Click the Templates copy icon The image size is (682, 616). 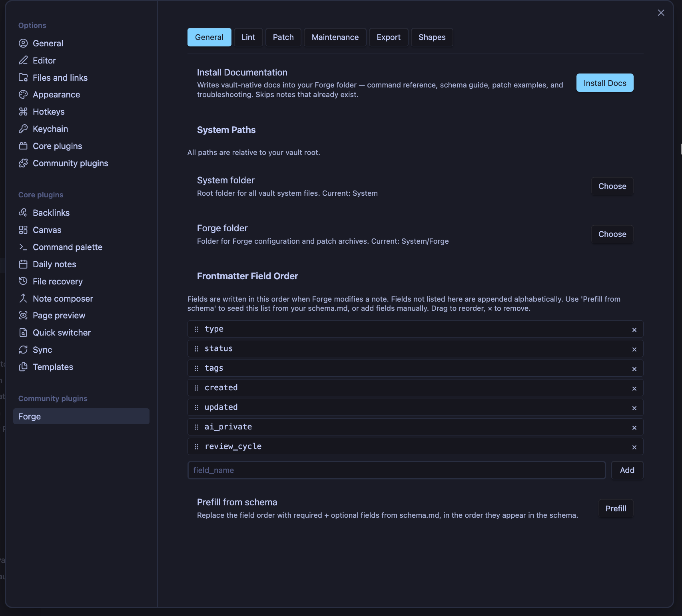tap(23, 367)
